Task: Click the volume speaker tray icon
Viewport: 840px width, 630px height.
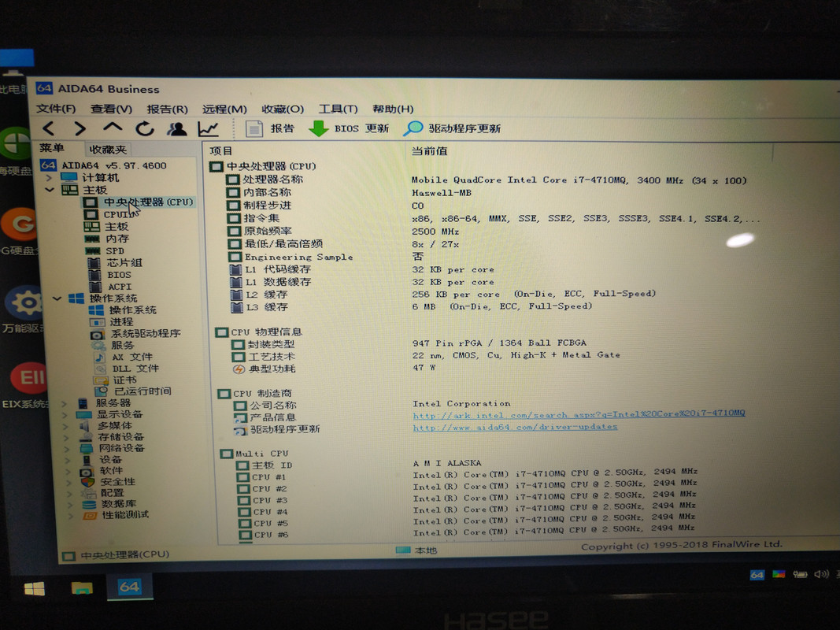Action: click(821, 574)
